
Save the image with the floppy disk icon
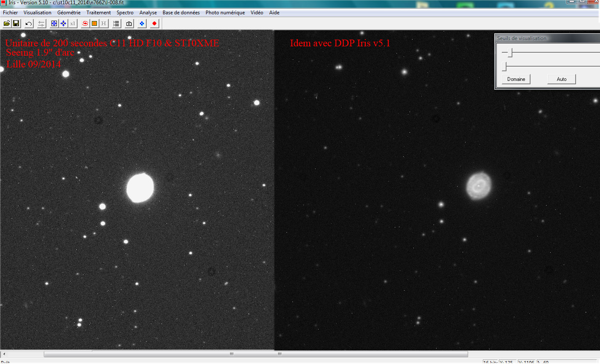click(x=16, y=24)
